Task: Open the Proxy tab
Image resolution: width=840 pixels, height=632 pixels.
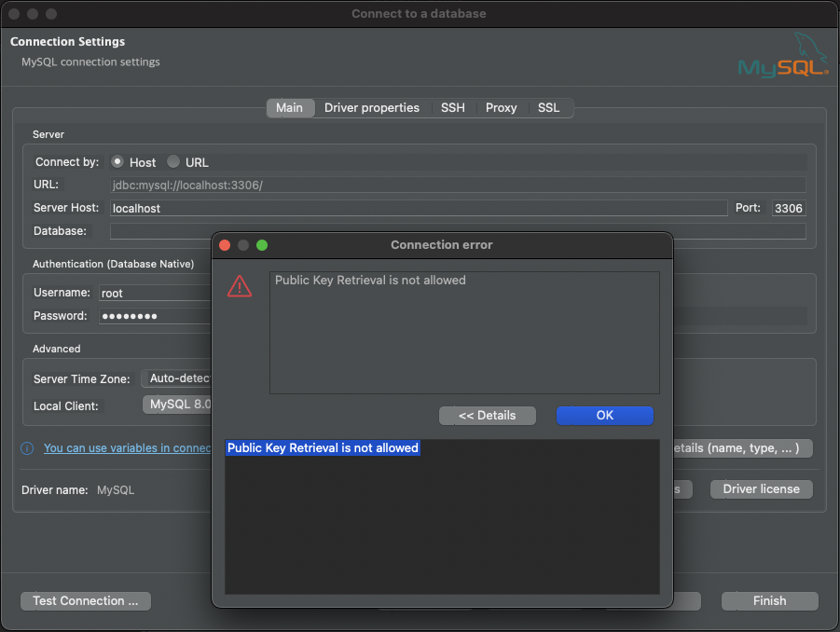Action: pos(501,107)
